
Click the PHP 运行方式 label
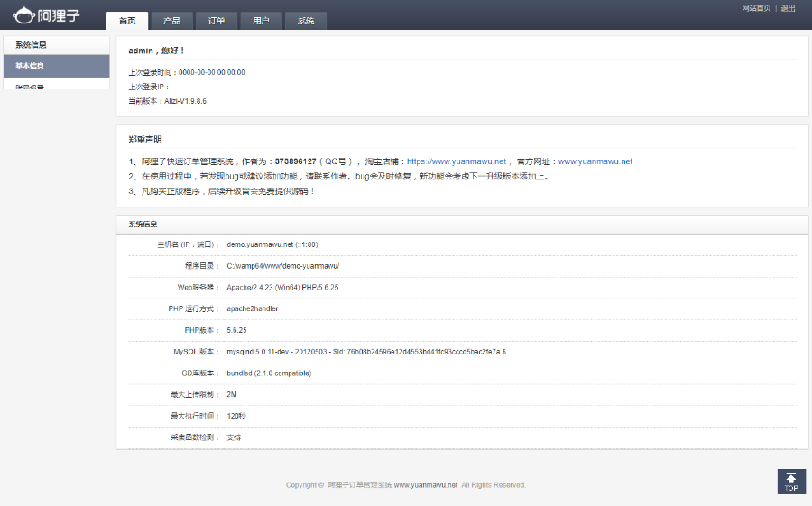coord(194,308)
